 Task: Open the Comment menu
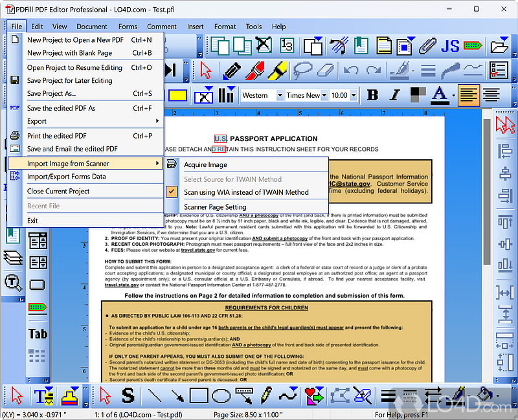[x=161, y=27]
